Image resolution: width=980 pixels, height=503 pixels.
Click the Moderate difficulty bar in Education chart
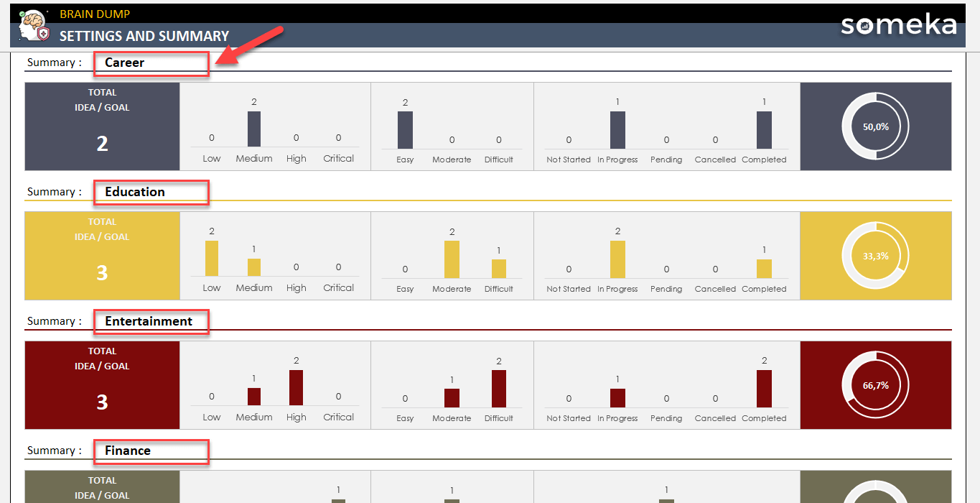coord(452,259)
